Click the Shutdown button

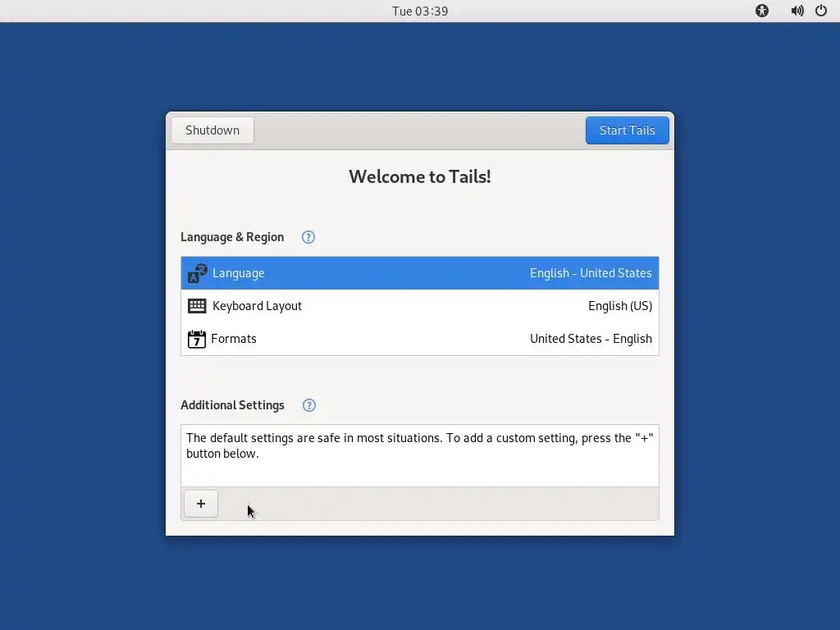point(212,130)
